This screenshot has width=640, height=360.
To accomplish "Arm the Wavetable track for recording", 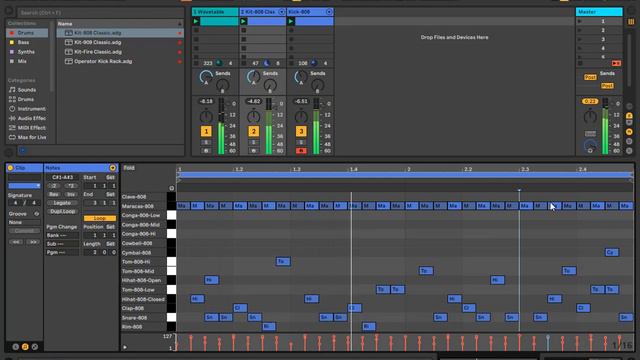I will pos(206,151).
